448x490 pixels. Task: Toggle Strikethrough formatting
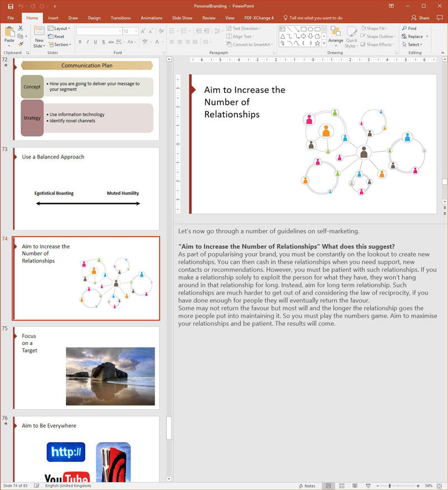[x=111, y=41]
